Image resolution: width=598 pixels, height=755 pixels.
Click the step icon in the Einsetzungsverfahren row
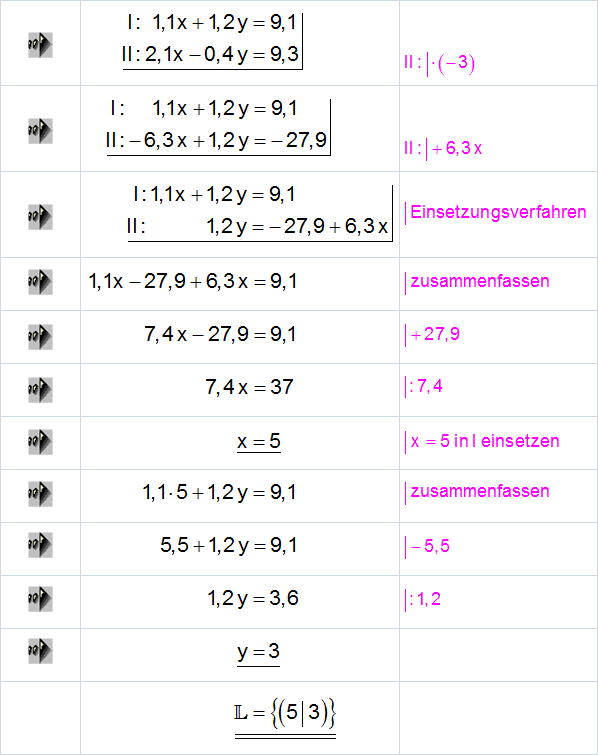click(40, 217)
